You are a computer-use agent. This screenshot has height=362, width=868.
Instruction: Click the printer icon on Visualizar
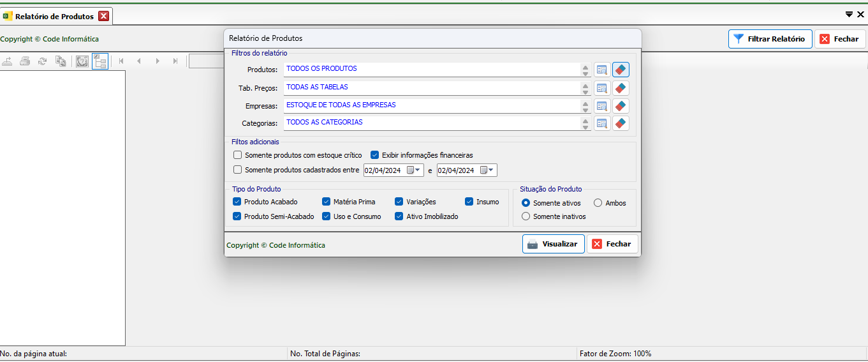[533, 244]
